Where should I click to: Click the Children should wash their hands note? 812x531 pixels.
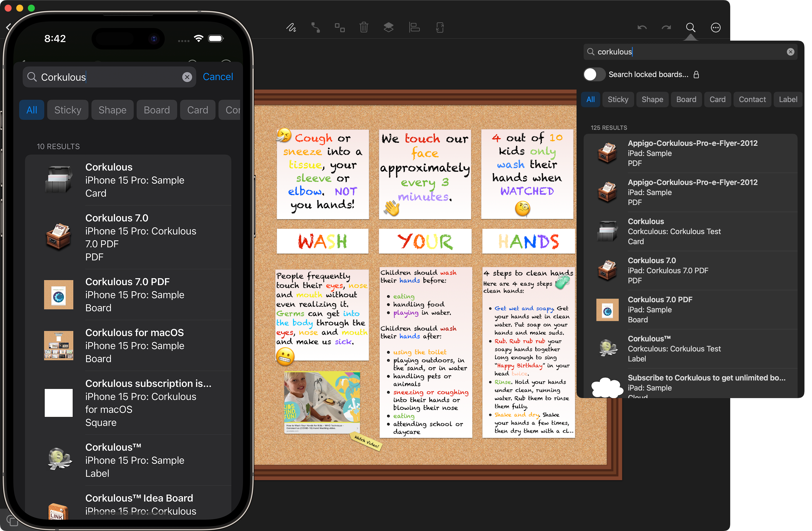425,353
